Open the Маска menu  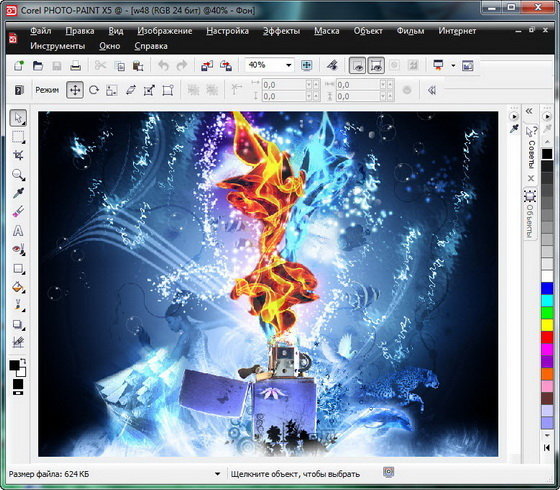327,31
